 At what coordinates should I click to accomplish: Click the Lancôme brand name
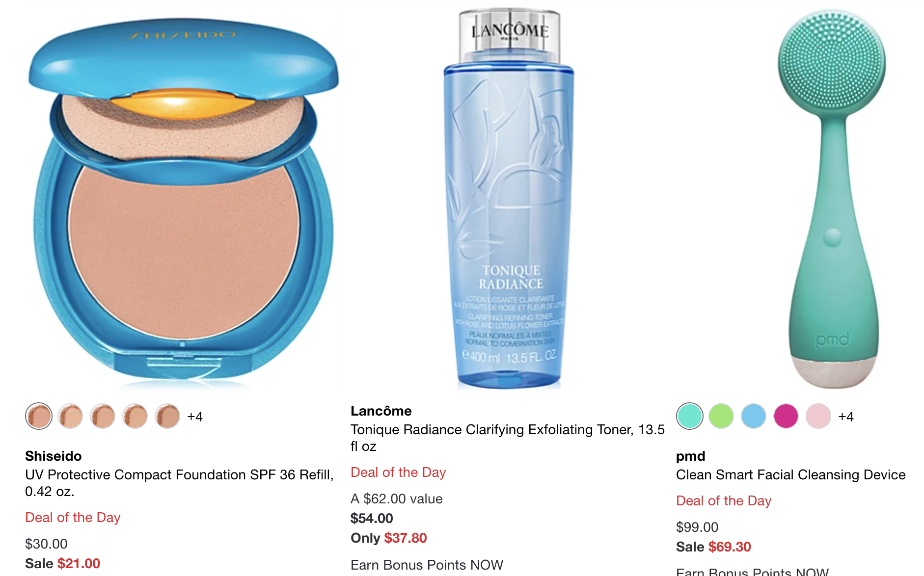coord(381,411)
